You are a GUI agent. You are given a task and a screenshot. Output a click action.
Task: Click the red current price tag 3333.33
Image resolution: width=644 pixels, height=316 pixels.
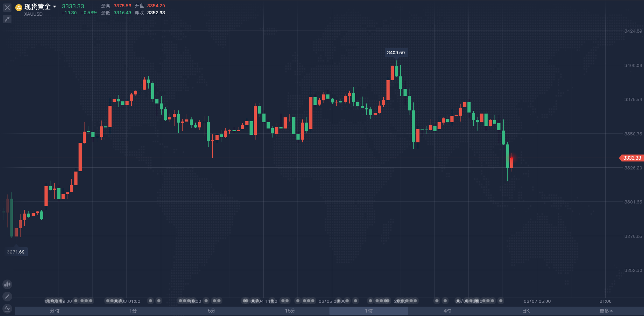coord(631,158)
